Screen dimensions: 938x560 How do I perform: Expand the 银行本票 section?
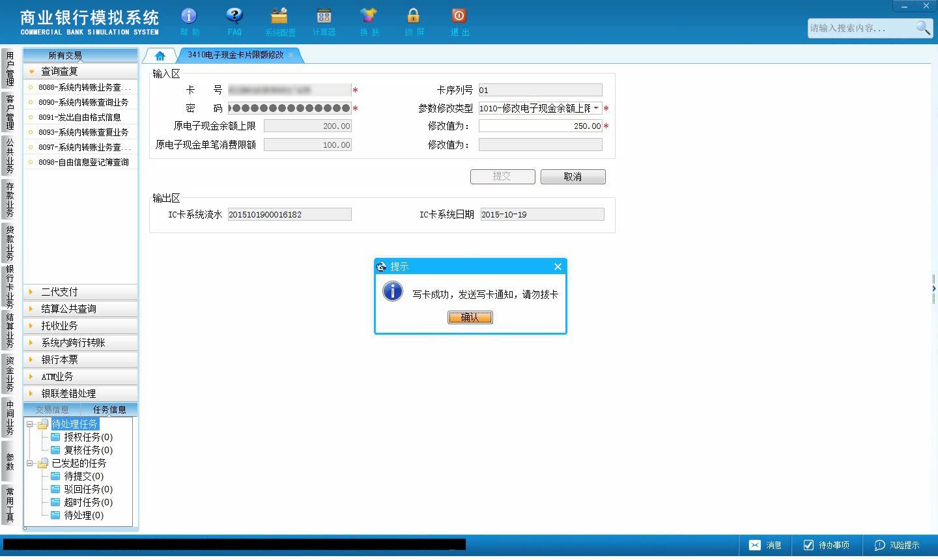(x=81, y=359)
